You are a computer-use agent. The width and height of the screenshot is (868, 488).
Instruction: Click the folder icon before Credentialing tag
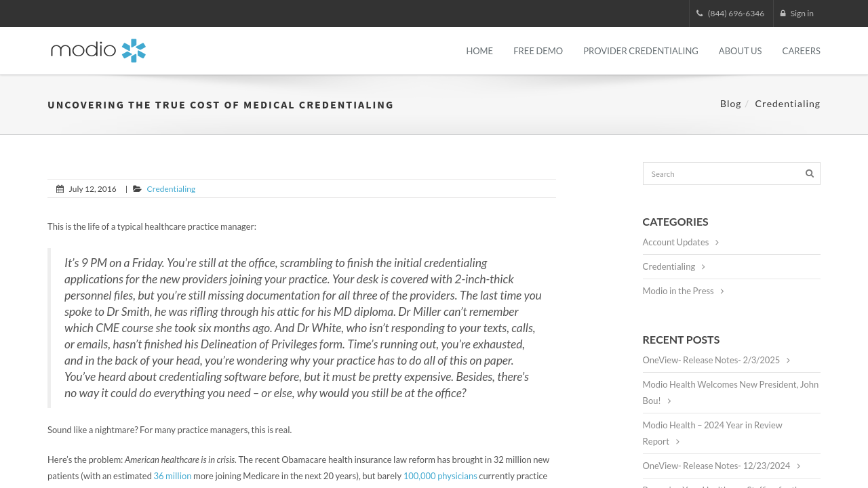[137, 189]
